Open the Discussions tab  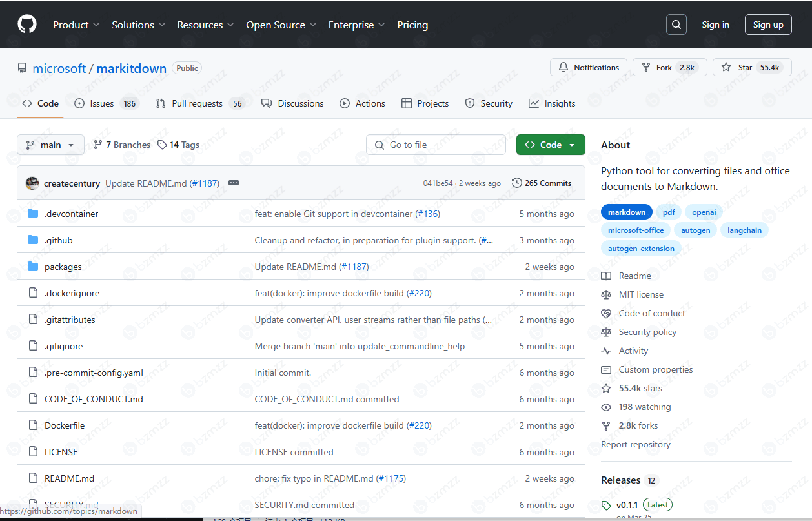[292, 103]
